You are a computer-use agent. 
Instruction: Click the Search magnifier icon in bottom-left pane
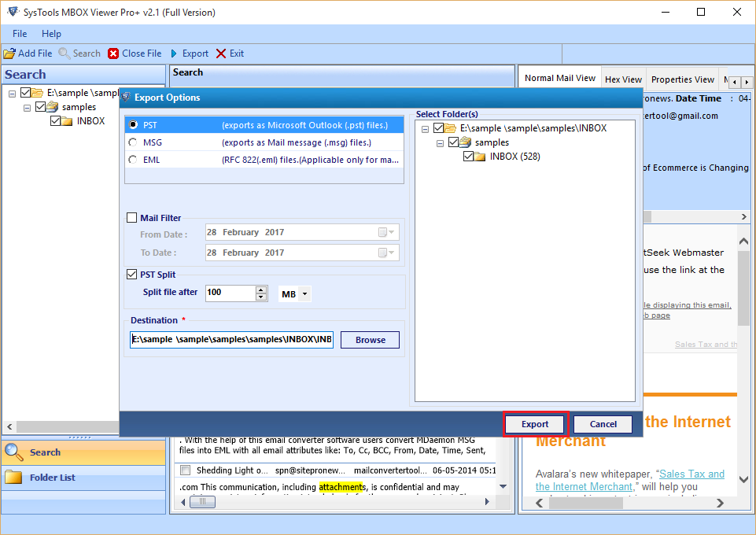coord(13,452)
